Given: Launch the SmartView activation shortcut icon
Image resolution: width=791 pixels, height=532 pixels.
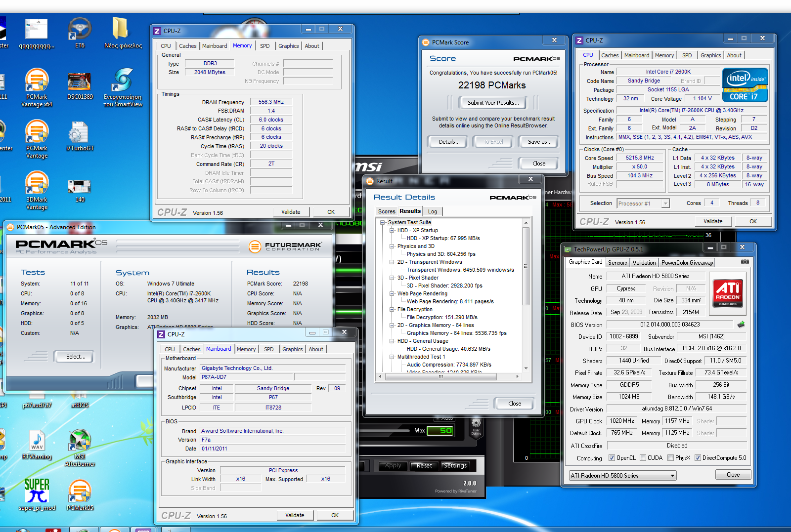Looking at the screenshot, I should (x=123, y=88).
